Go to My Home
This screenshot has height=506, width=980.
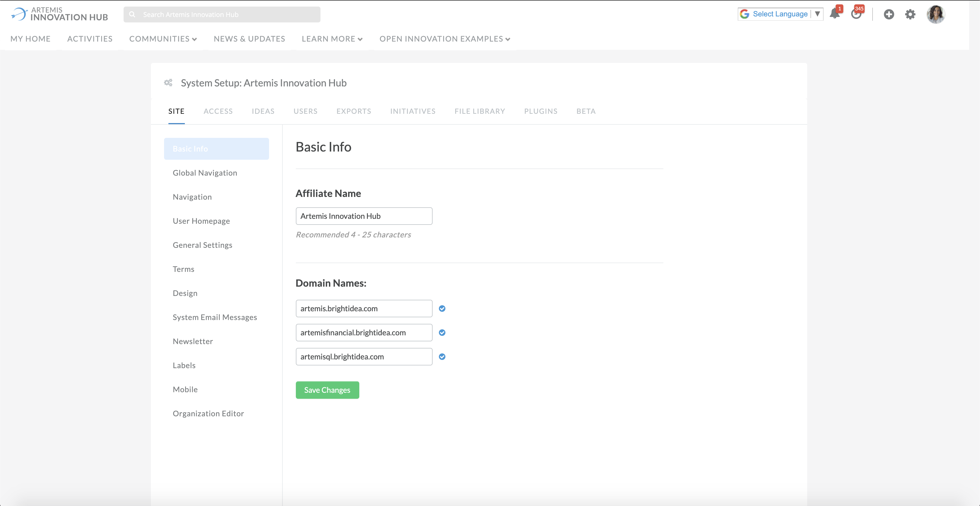point(30,39)
